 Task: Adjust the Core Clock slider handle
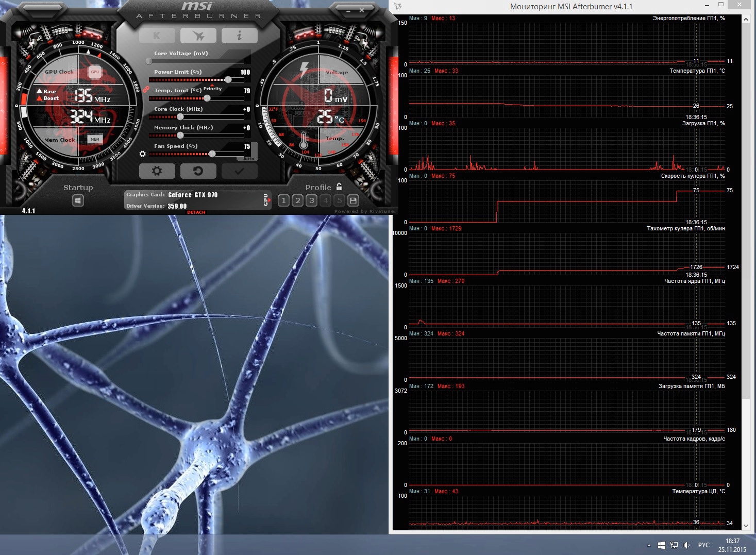coord(180,116)
